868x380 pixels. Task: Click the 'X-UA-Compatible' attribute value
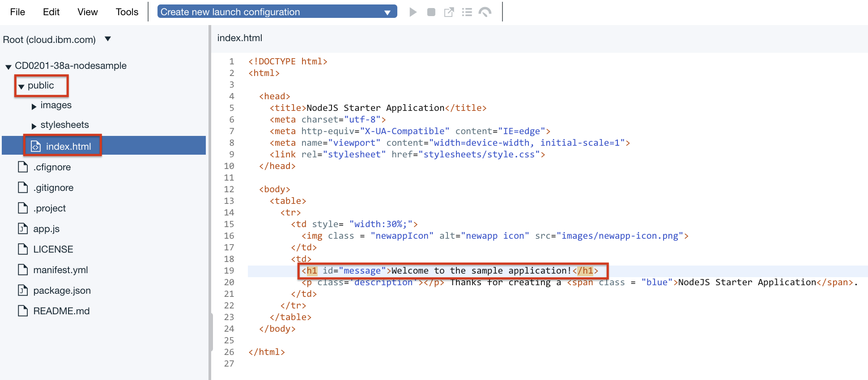pyautogui.click(x=404, y=131)
